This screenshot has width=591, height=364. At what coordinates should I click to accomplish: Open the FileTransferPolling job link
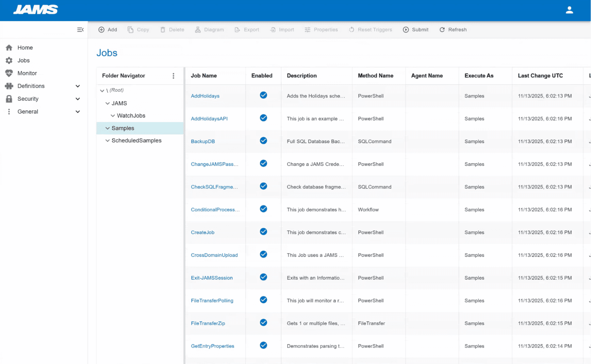[x=212, y=300]
